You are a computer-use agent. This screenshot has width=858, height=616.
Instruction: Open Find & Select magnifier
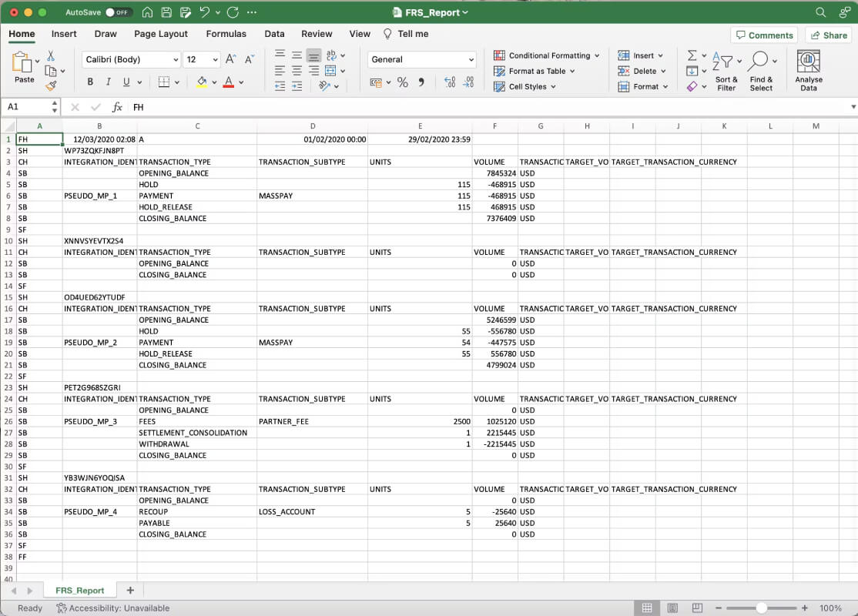[761, 71]
